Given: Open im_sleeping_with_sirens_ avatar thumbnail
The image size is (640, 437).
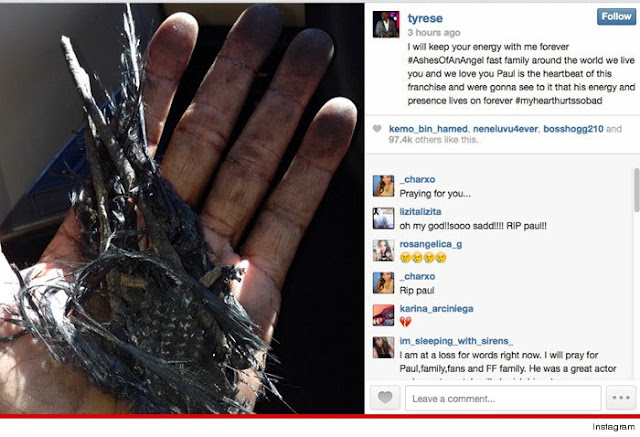Looking at the screenshot, I should [383, 347].
